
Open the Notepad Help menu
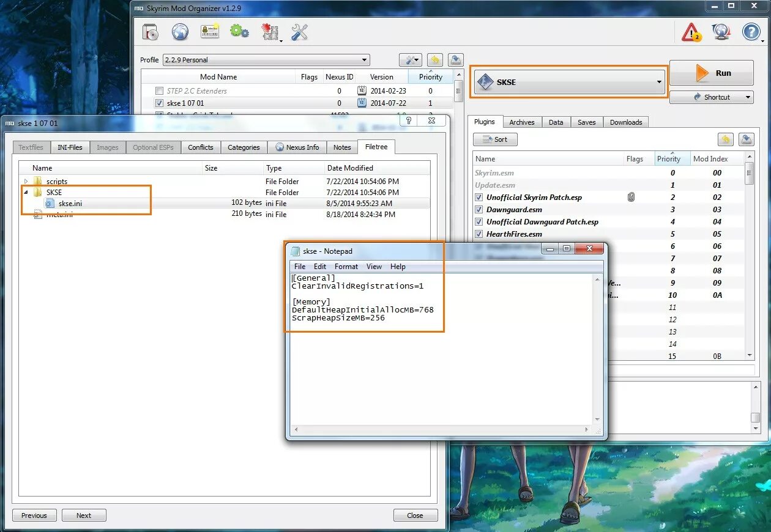(398, 267)
